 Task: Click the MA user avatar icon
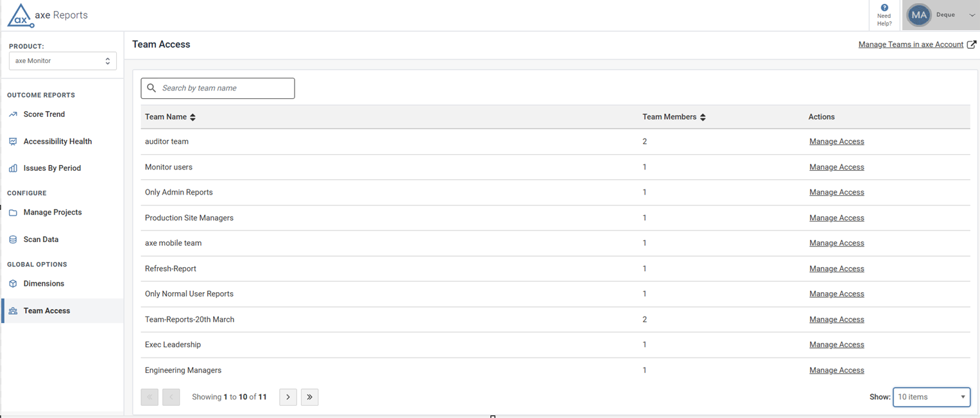point(919,15)
